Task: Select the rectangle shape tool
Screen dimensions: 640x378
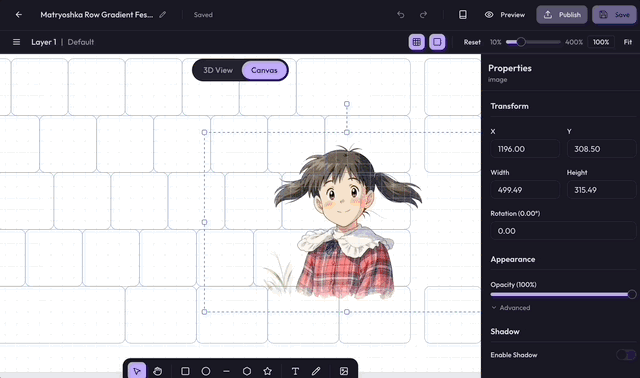Action: (x=185, y=371)
